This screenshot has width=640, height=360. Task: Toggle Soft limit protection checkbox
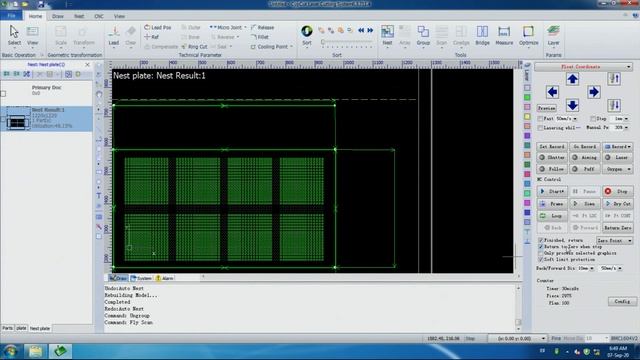coord(540,260)
